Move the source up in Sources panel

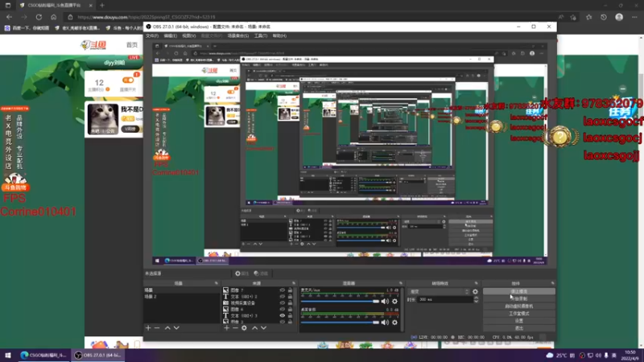click(x=255, y=328)
